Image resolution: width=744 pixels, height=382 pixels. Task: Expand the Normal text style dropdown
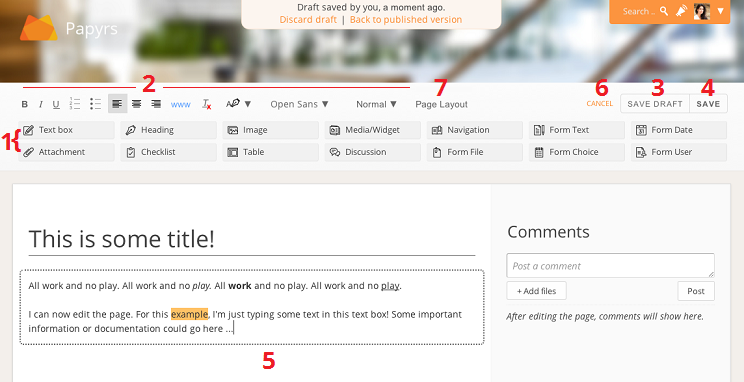coord(376,104)
